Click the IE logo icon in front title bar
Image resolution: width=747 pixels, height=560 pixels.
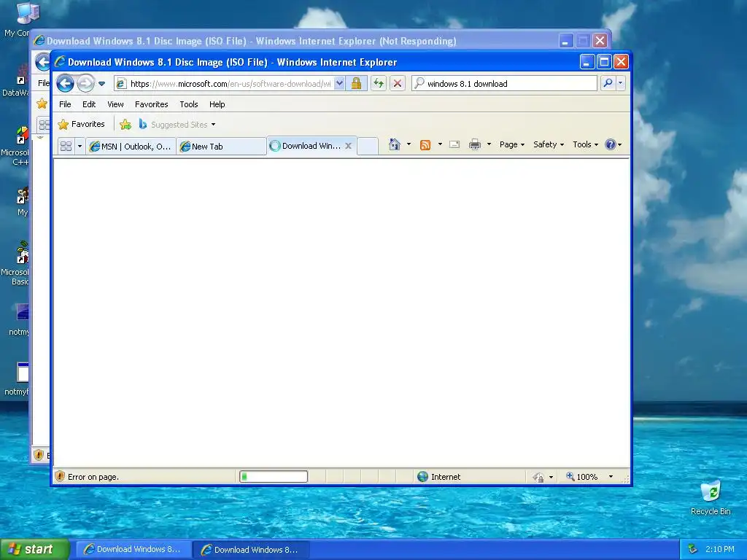coord(60,62)
